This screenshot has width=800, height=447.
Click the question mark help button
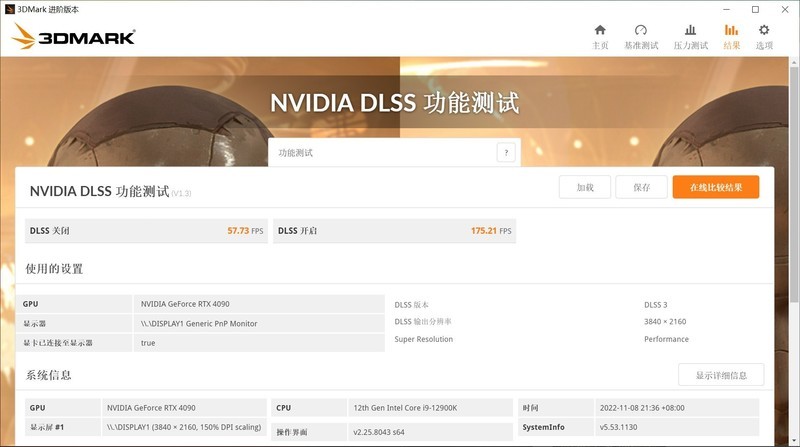tap(506, 153)
